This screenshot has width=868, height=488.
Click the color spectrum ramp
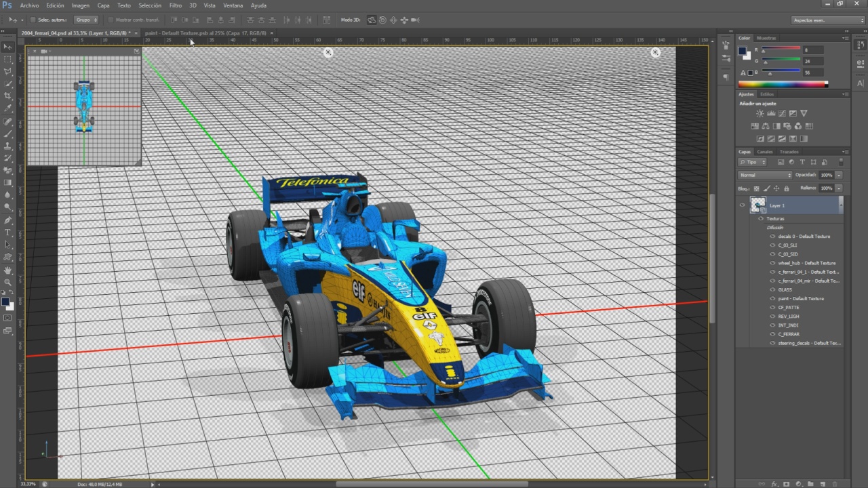click(x=783, y=84)
